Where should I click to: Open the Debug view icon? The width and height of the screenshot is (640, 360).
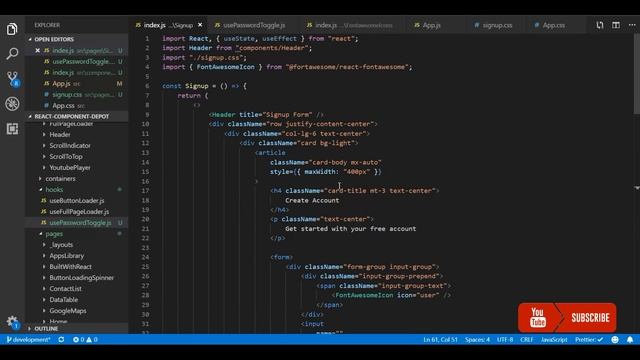(12, 104)
